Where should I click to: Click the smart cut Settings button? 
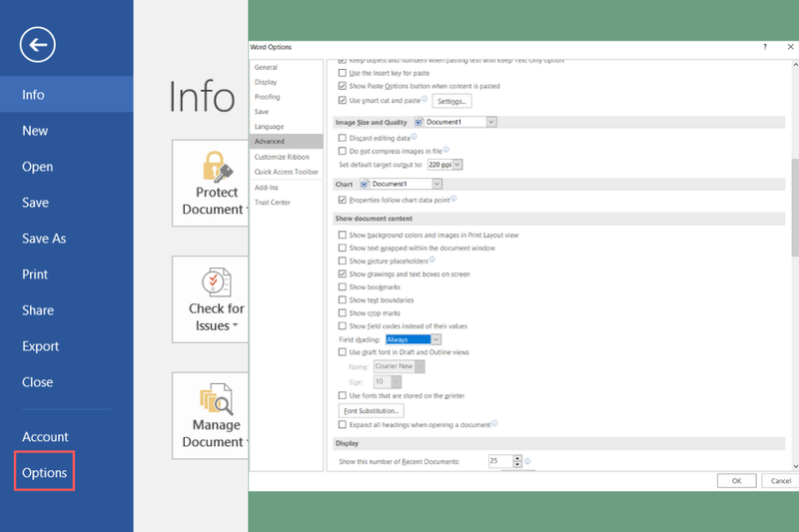pyautogui.click(x=452, y=101)
